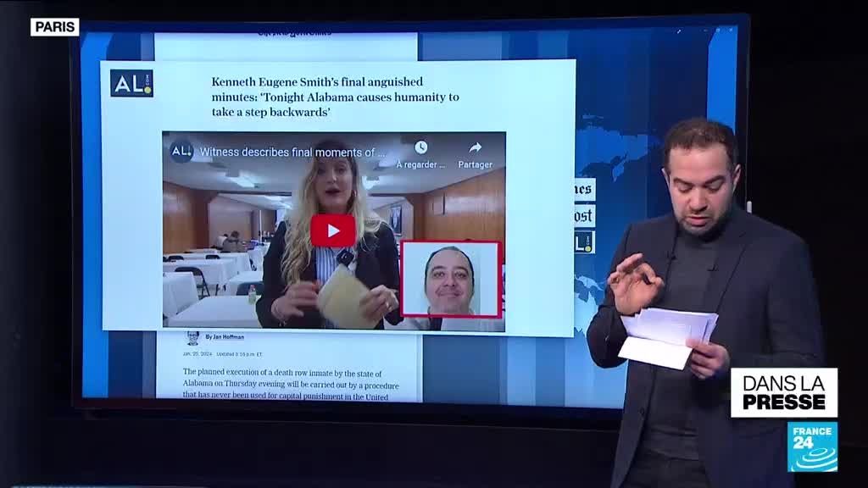Screen dimensions: 868x488
Task: Click the author avatar next to byline
Action: click(192, 337)
